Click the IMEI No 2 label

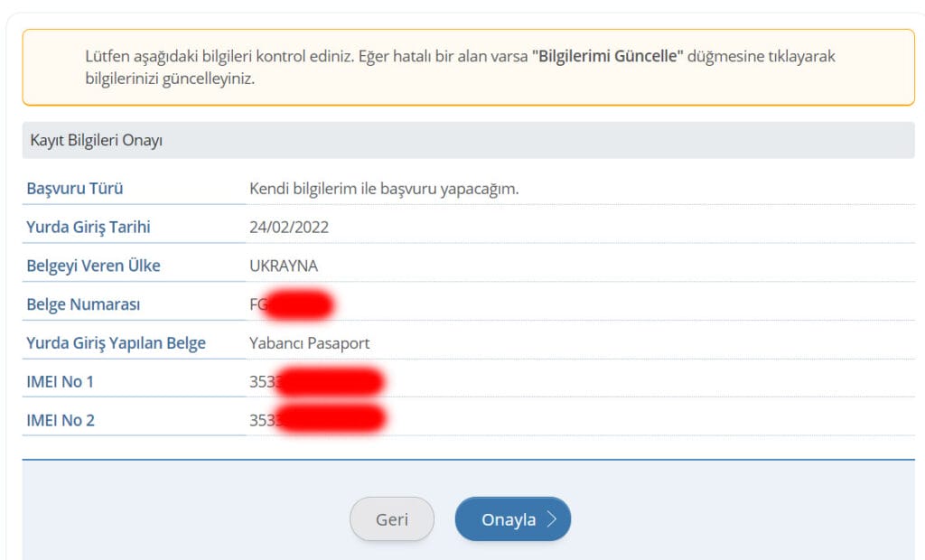(61, 420)
